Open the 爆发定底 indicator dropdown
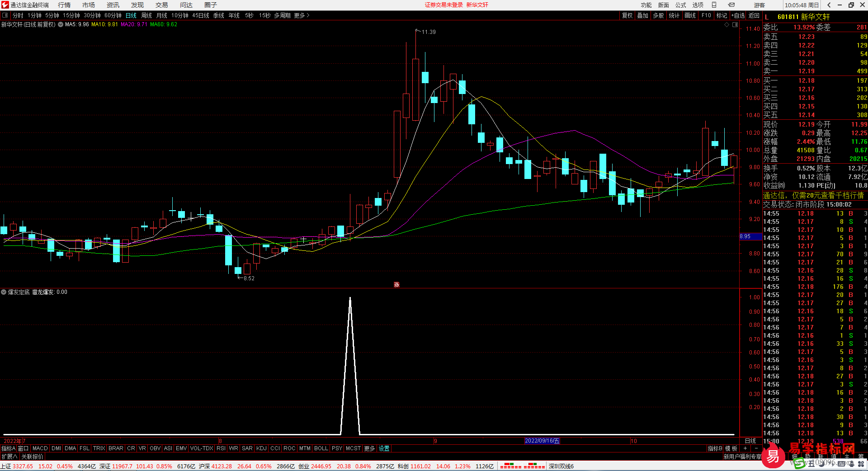 tap(4, 292)
